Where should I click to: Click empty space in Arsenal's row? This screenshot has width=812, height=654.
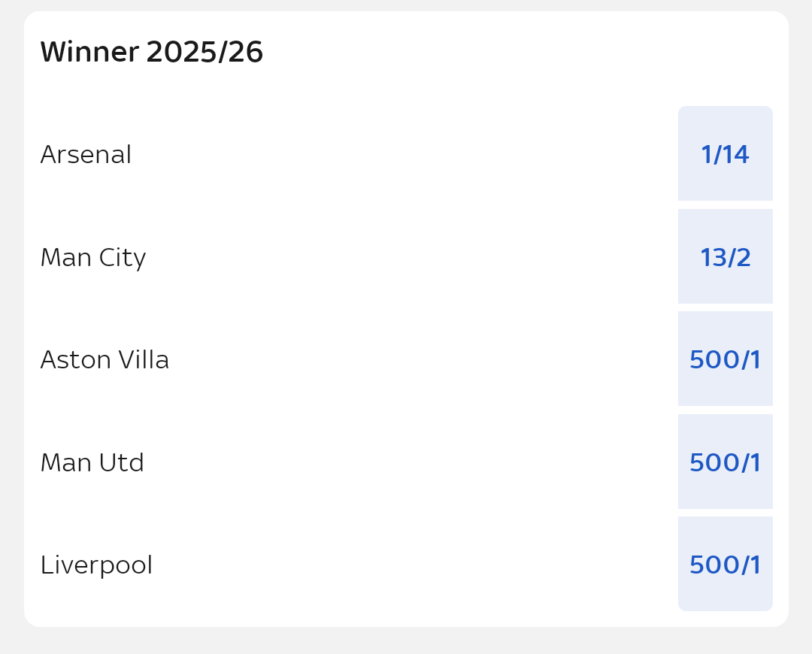point(406,155)
